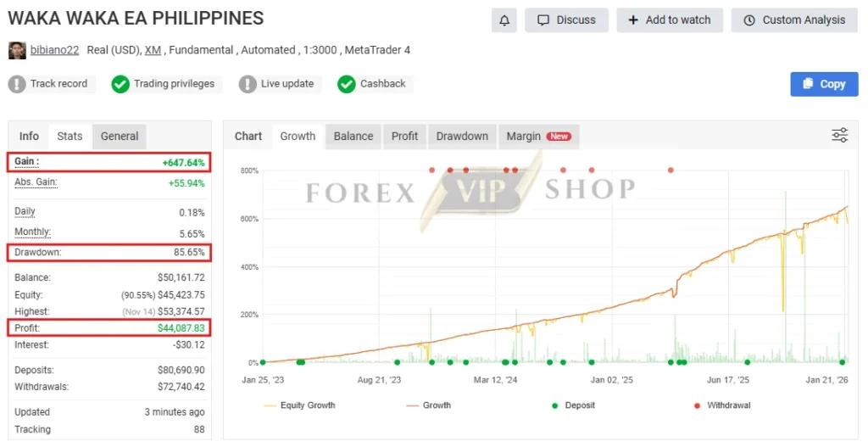Click the Monthly label
Viewport: 868px width, 447px height.
[x=32, y=232]
